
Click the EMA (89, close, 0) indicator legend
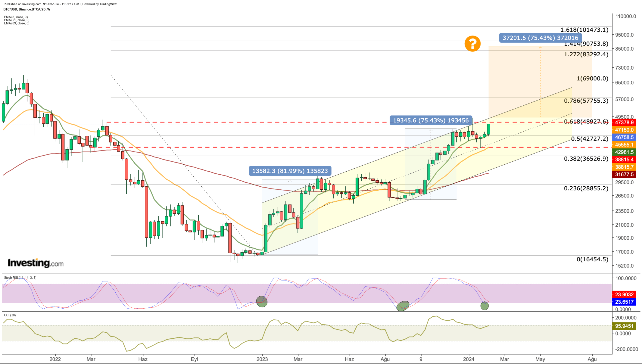17,23
